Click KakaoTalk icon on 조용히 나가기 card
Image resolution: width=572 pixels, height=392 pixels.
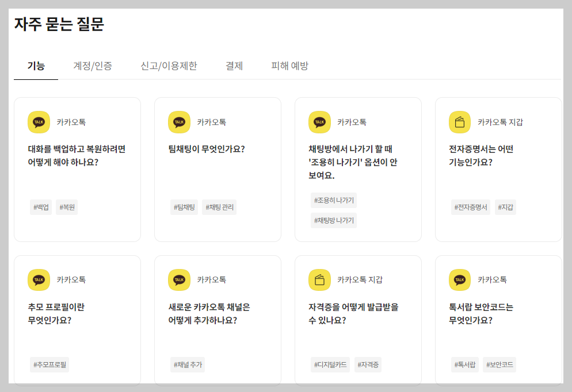(x=319, y=122)
